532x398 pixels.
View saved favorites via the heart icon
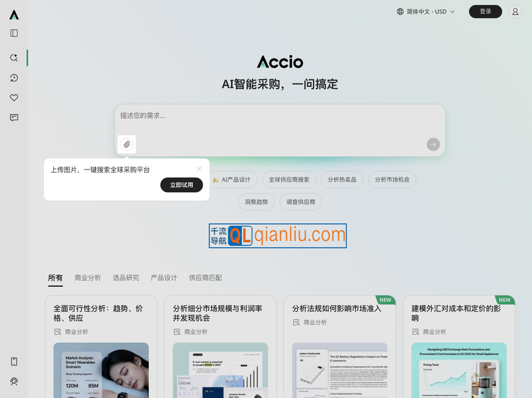click(13, 98)
